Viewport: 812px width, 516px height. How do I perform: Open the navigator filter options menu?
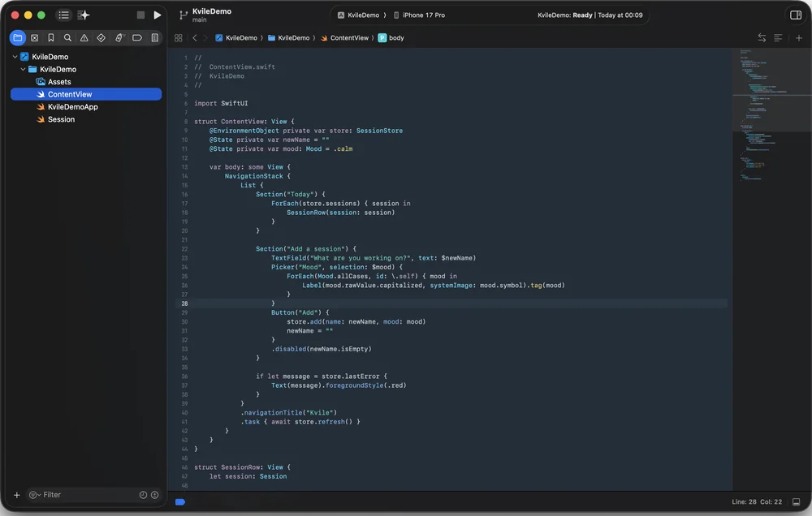click(x=35, y=495)
